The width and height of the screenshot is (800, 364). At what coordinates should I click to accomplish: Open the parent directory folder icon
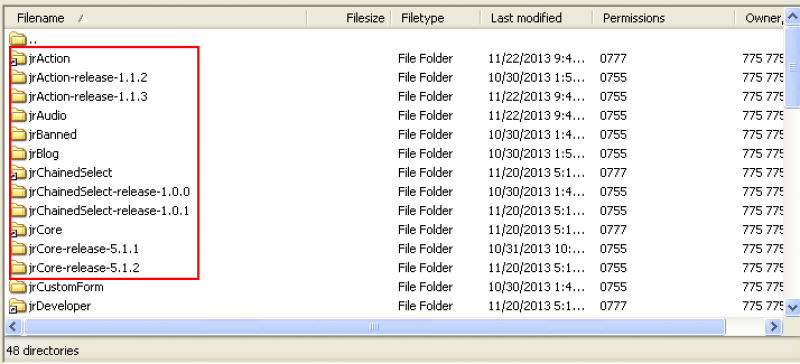pos(18,39)
